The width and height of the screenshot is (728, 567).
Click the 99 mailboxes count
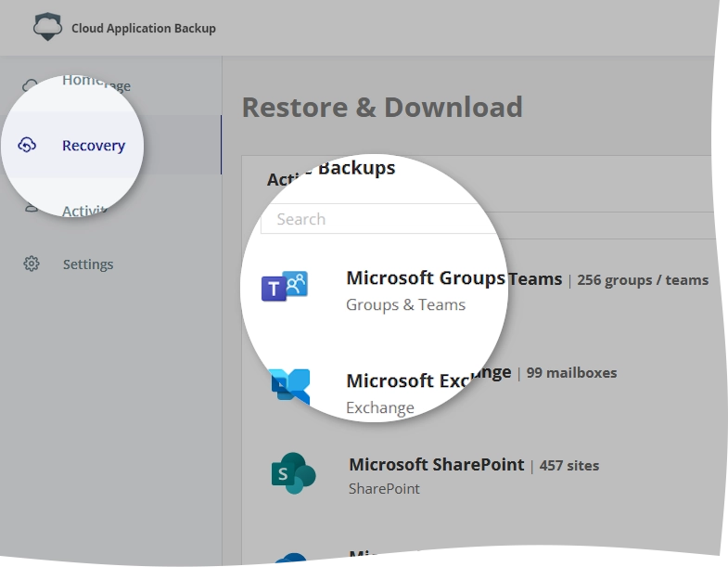point(571,373)
